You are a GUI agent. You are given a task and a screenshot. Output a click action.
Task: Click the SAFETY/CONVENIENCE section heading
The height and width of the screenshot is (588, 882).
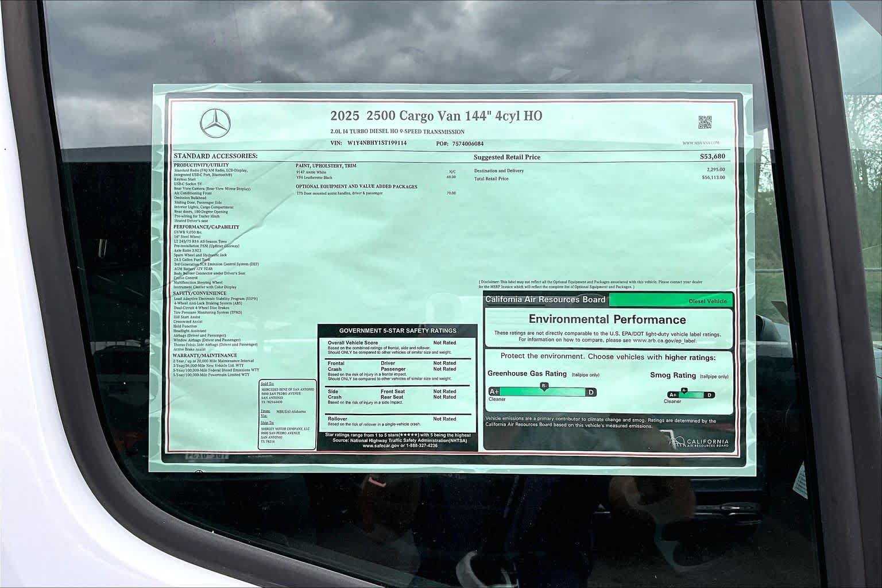tap(200, 293)
